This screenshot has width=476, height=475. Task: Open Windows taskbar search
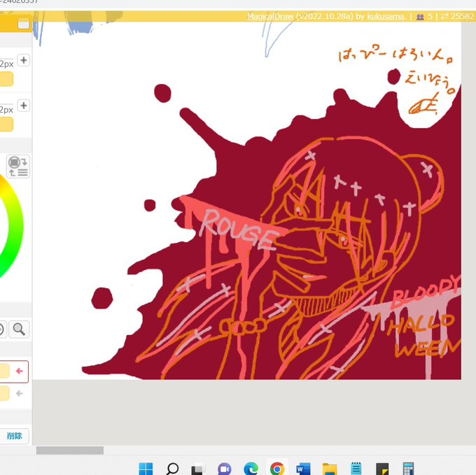click(172, 469)
